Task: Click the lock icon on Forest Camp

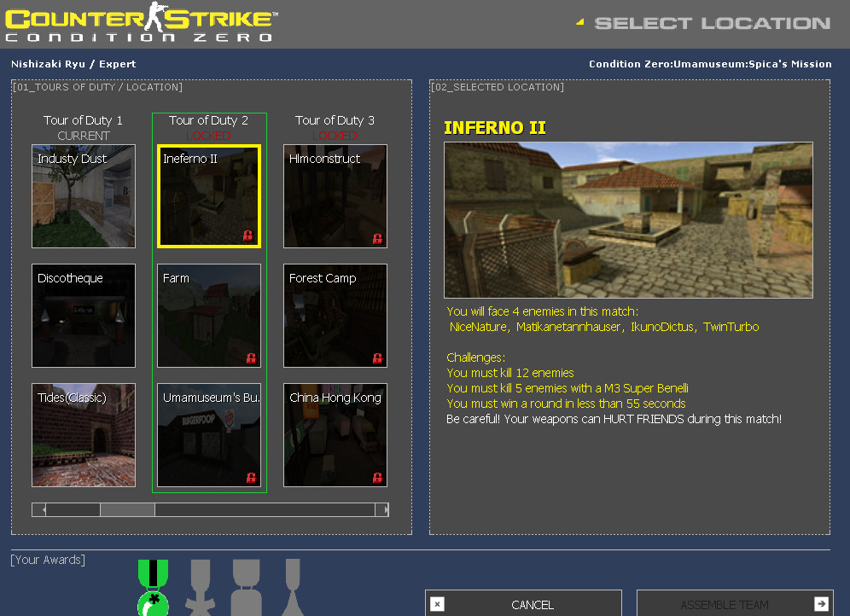Action: coord(377,359)
